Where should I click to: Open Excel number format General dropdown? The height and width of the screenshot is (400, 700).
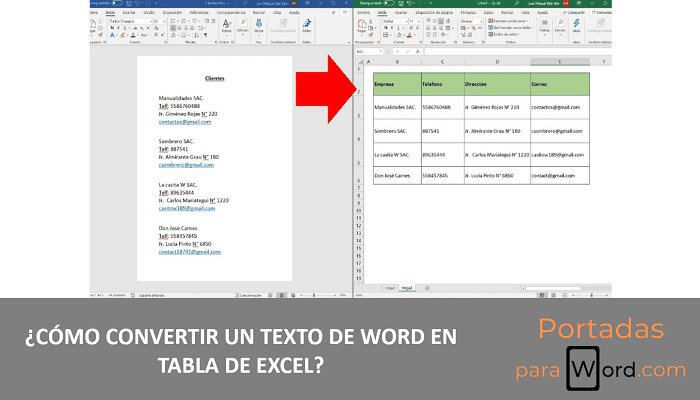pyautogui.click(x=471, y=21)
